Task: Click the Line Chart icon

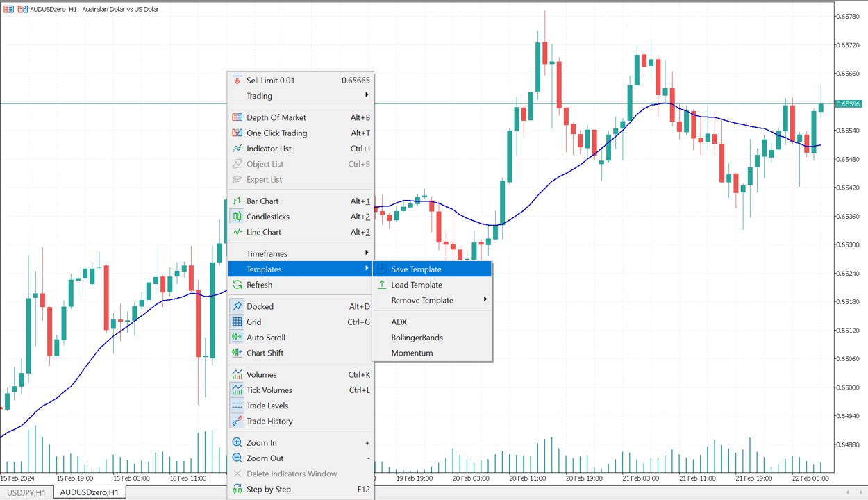Action: [237, 233]
